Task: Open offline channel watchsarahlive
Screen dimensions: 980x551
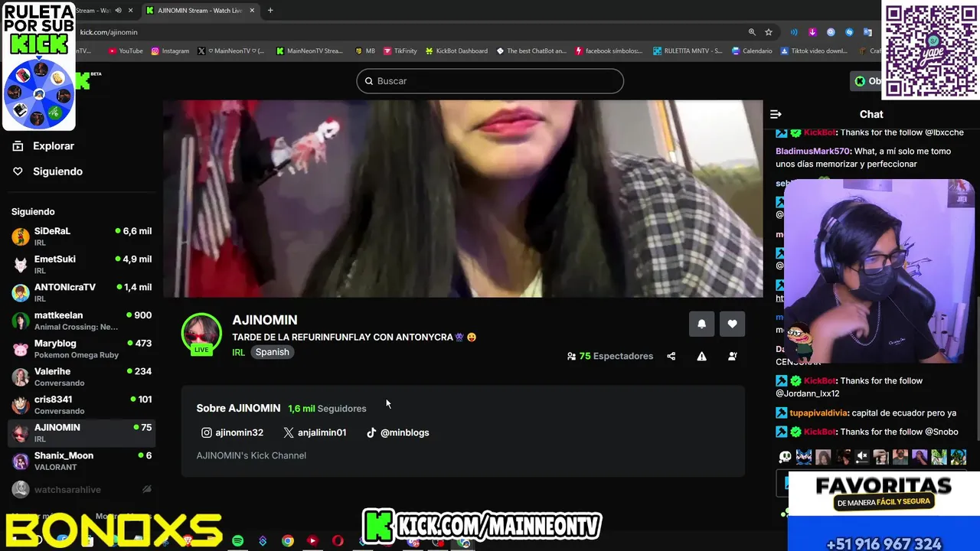Action: [x=81, y=489]
